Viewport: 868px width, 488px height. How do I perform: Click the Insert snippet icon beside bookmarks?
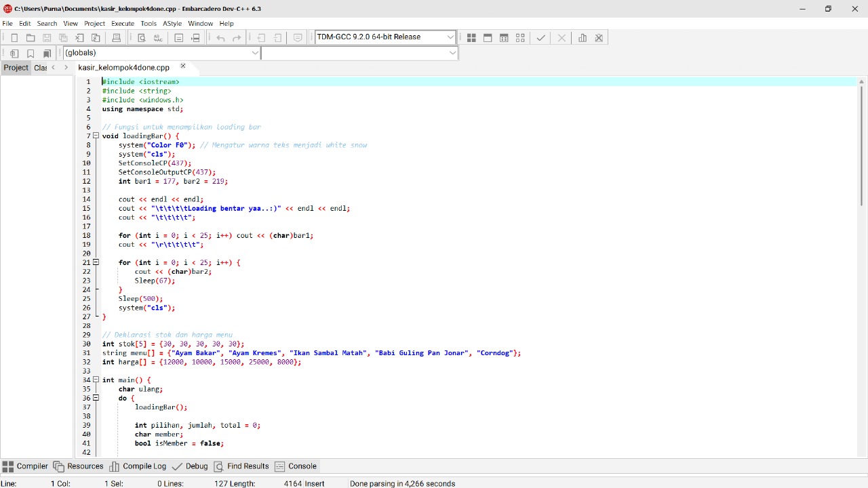pos(14,54)
